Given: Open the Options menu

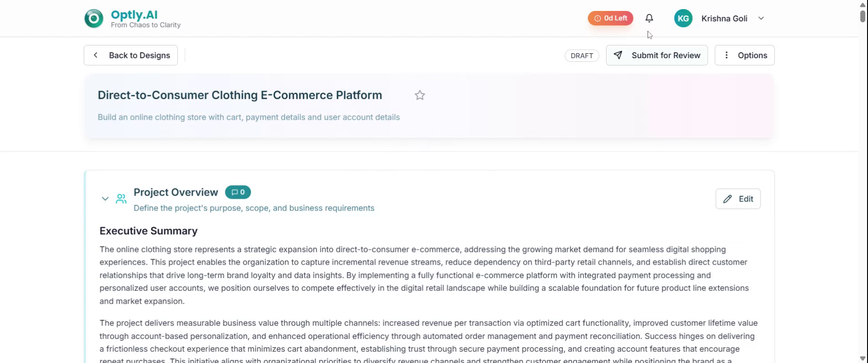Looking at the screenshot, I should click(x=744, y=55).
